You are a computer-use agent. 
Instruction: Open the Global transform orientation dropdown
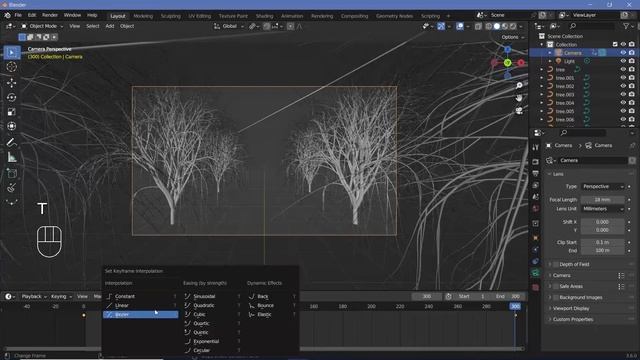229,26
